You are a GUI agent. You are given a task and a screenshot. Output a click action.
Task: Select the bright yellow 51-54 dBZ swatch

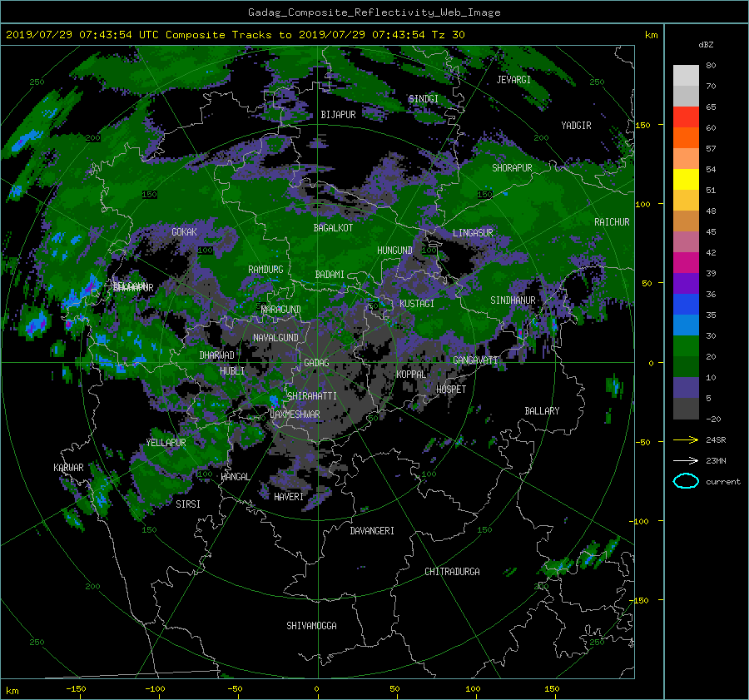[x=686, y=179]
